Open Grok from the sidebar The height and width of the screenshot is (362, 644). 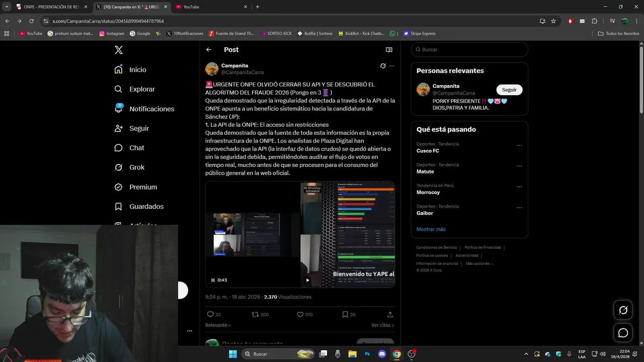click(129, 167)
